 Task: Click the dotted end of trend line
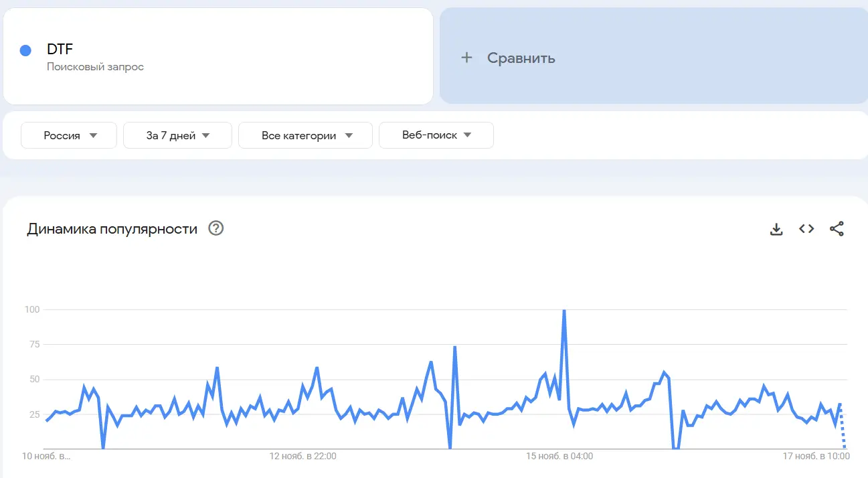843,426
